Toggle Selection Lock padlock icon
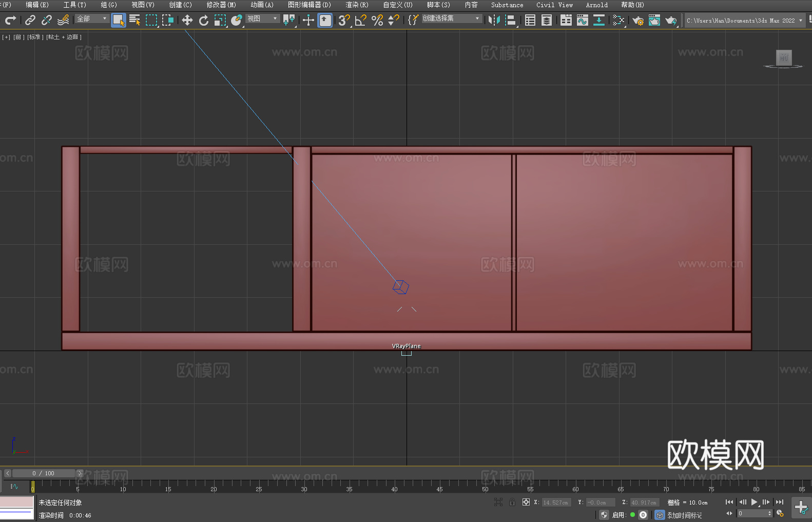This screenshot has width=812, height=522. coord(512,502)
